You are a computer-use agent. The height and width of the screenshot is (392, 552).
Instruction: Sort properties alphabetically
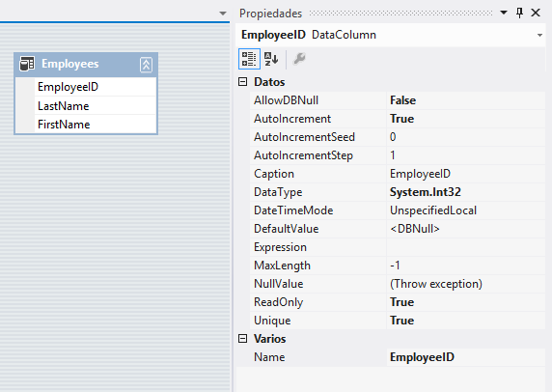coord(271,59)
